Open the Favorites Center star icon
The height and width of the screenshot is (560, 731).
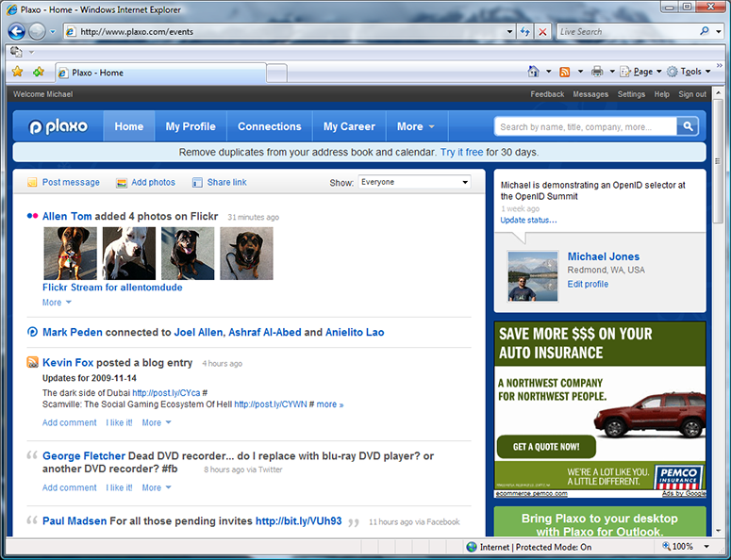[x=17, y=72]
